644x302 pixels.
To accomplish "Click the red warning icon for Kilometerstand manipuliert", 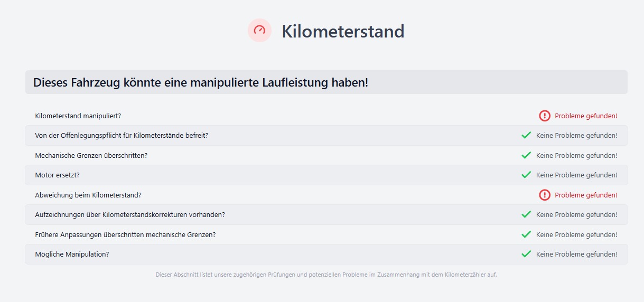I will [545, 116].
